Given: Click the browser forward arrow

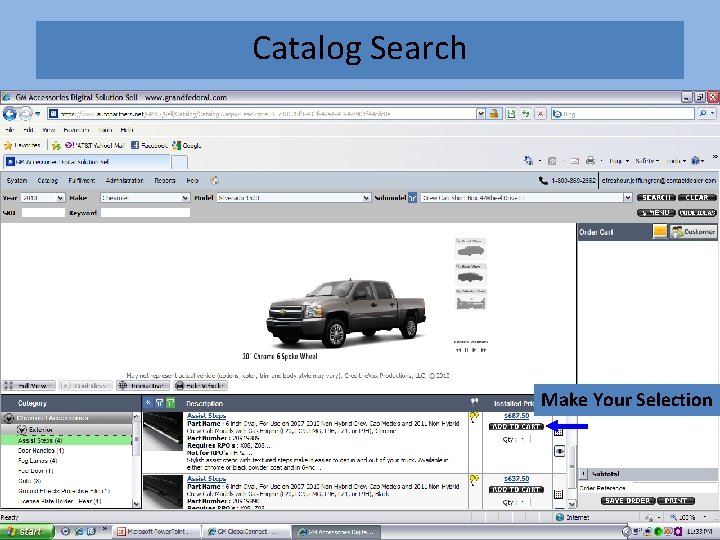Looking at the screenshot, I should click(x=26, y=113).
